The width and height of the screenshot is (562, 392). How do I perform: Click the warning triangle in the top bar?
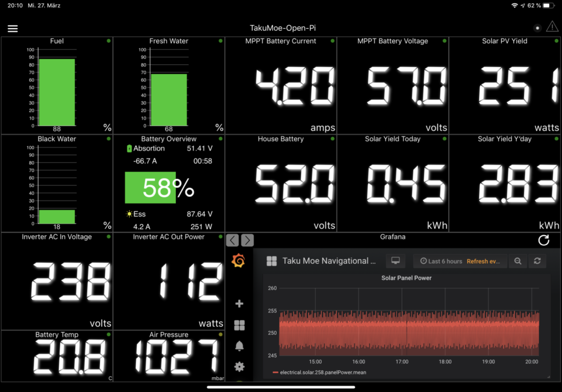point(552,27)
